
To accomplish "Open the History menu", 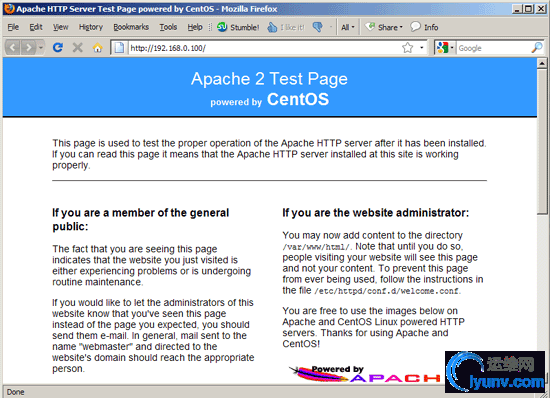I will click(x=90, y=27).
